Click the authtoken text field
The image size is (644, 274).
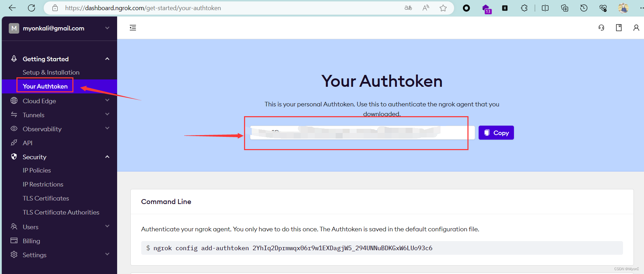[x=362, y=133]
